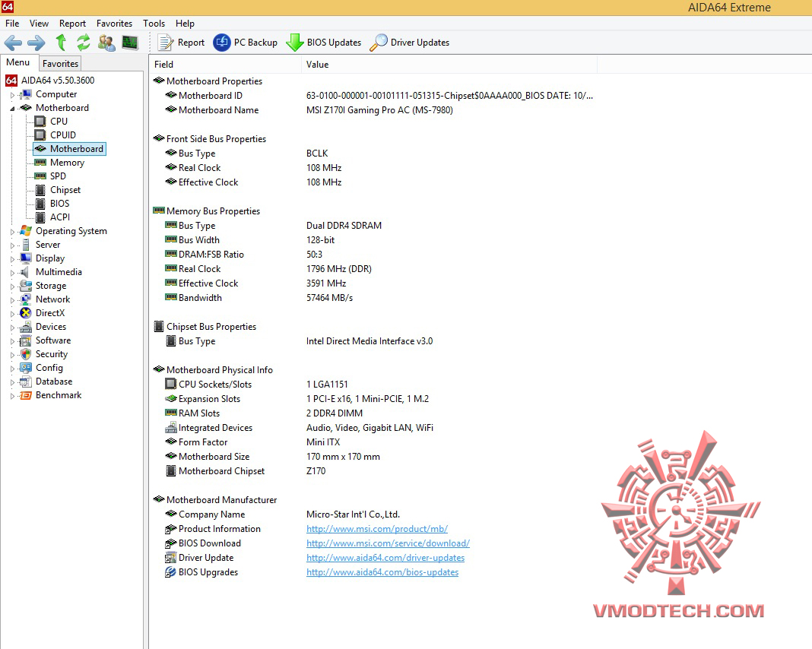
Task: Expand the Server tree node
Action: tap(12, 245)
